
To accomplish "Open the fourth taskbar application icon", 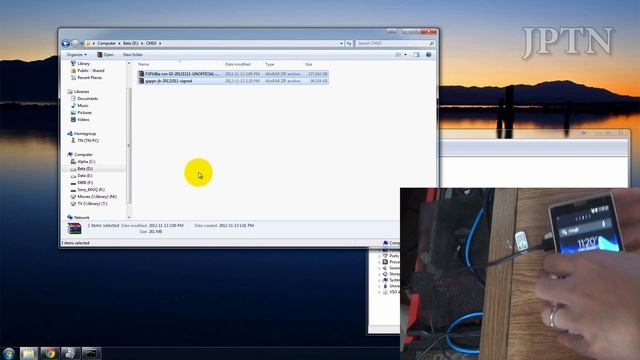I will 70,353.
